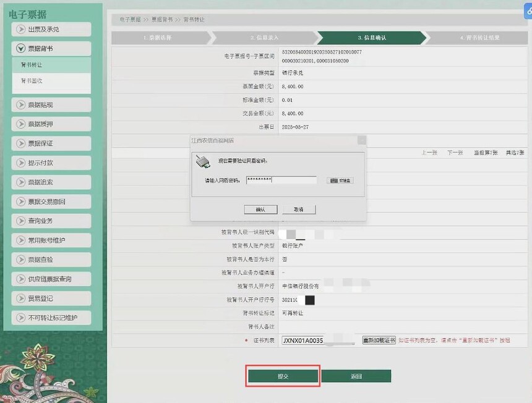Screen dimensions: 532x403
Task: Click the 可再转让 endorsement mark value
Action: tap(293, 313)
